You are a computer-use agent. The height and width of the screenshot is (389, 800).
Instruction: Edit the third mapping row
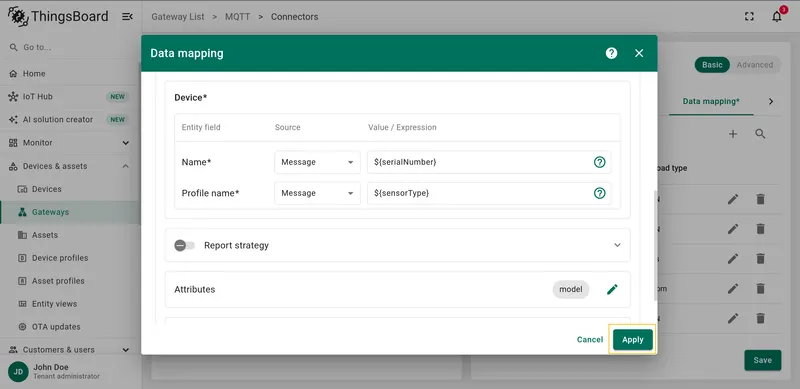point(733,259)
